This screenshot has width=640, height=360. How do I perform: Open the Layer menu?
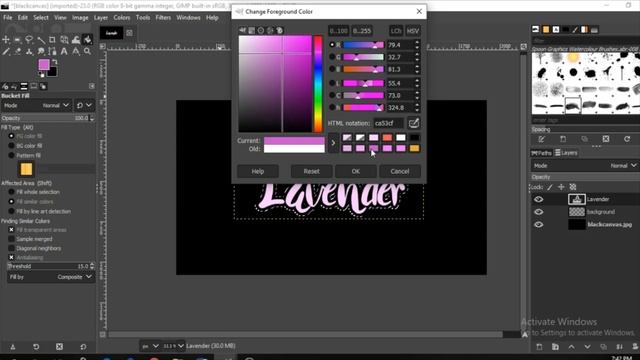(101, 18)
